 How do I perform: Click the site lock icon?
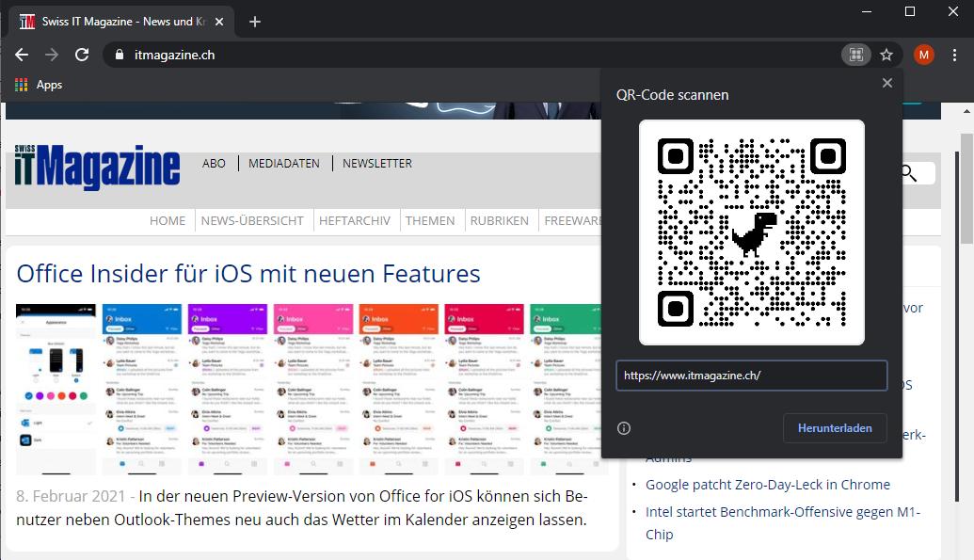click(120, 55)
